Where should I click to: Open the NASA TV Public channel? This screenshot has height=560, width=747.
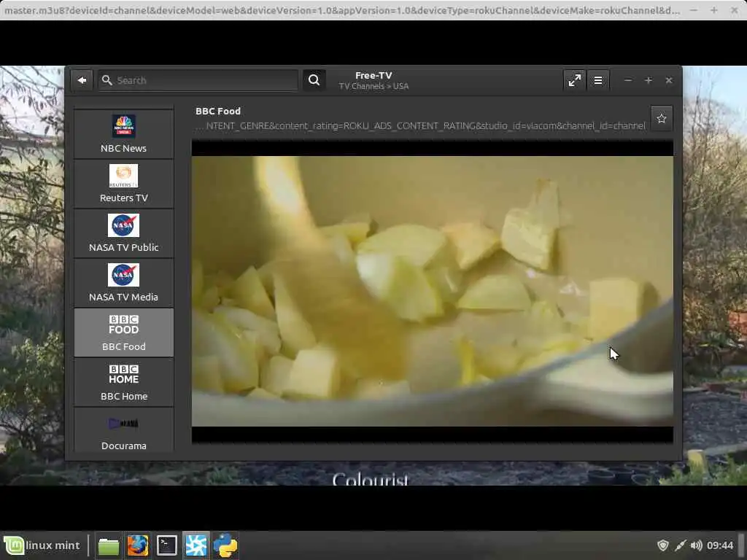pos(124,233)
